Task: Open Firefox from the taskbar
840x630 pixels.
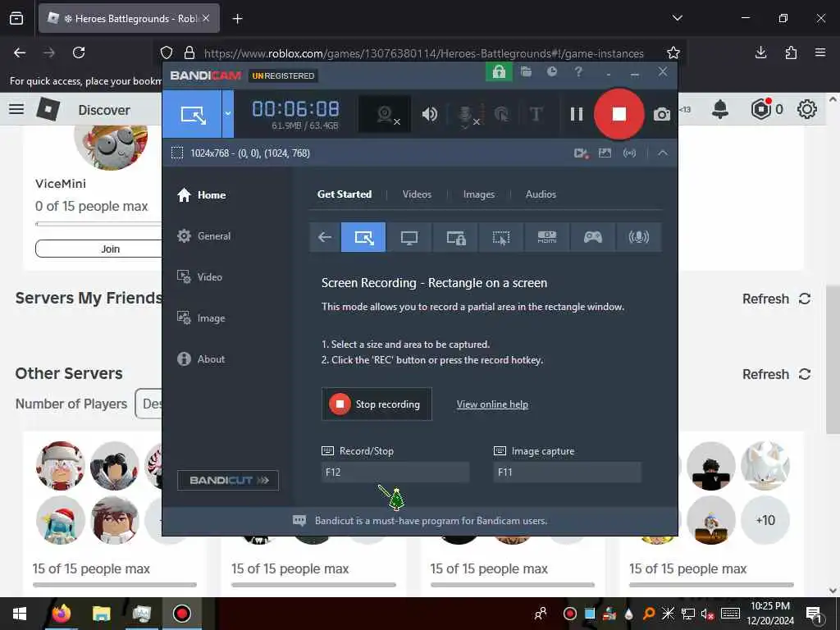Action: click(x=62, y=614)
